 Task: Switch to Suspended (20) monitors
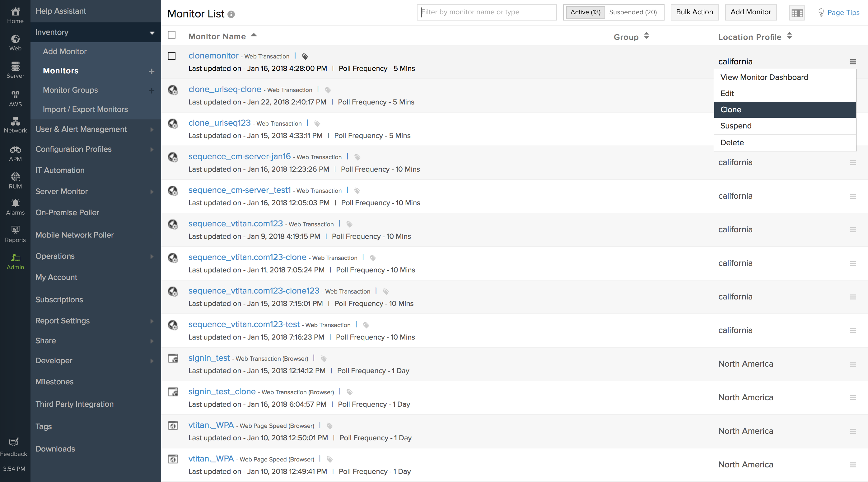click(633, 12)
